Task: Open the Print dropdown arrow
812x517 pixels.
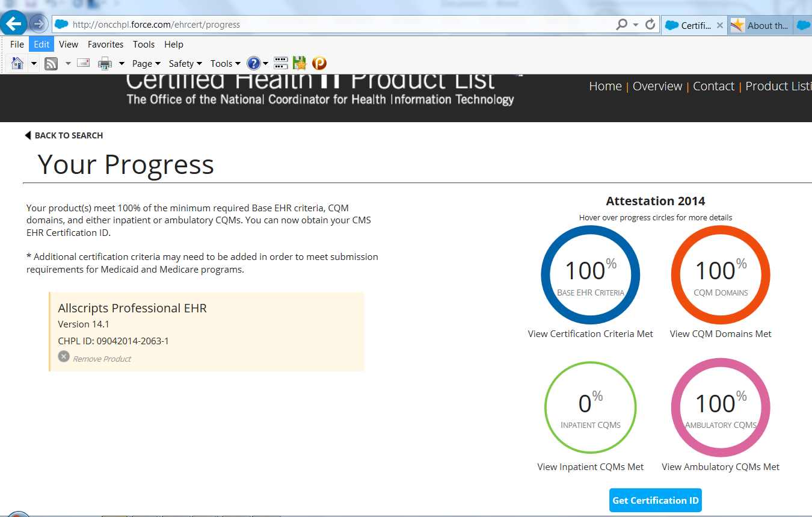Action: click(121, 63)
